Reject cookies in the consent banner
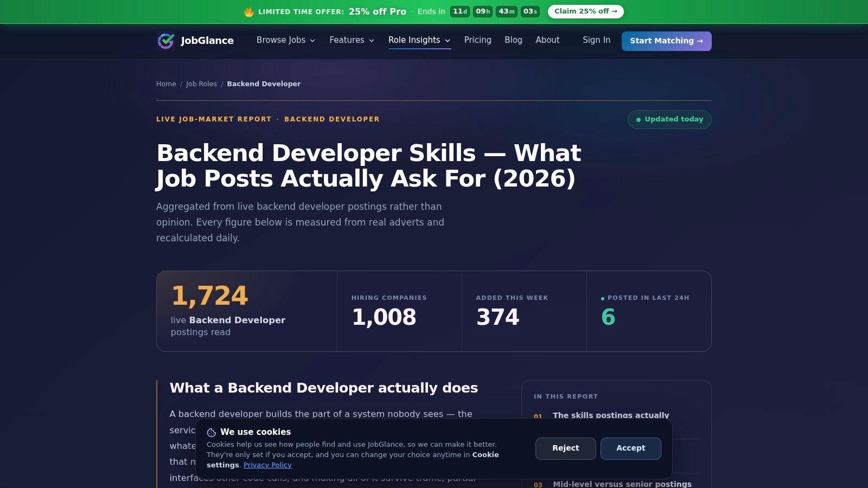This screenshot has height=488, width=868. pos(565,448)
